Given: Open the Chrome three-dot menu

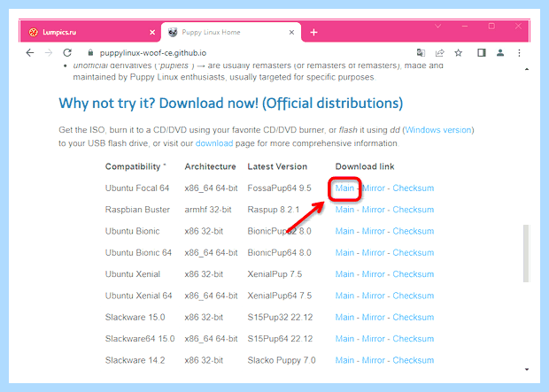Looking at the screenshot, I should (519, 53).
